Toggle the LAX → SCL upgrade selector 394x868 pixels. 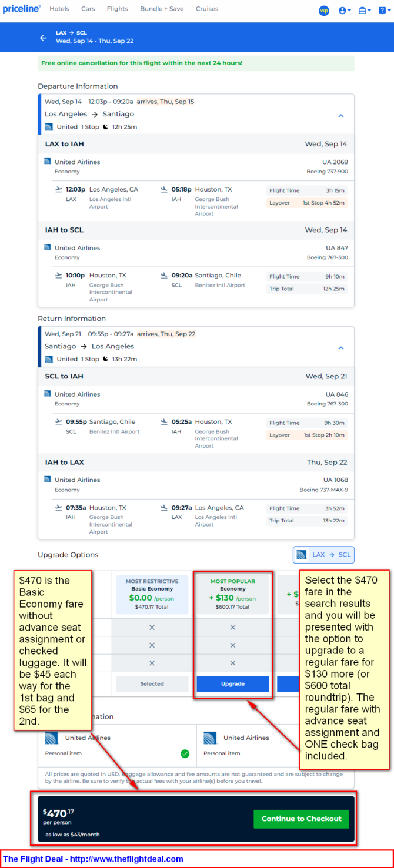323,555
